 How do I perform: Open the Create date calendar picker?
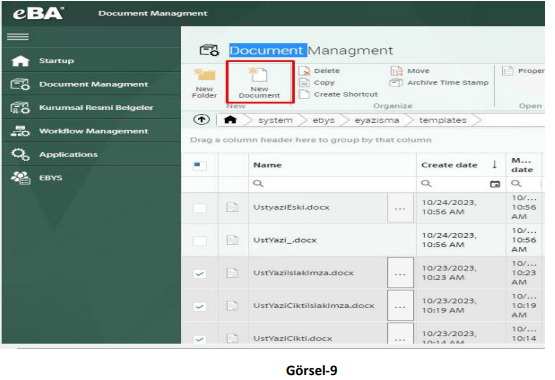pos(495,184)
